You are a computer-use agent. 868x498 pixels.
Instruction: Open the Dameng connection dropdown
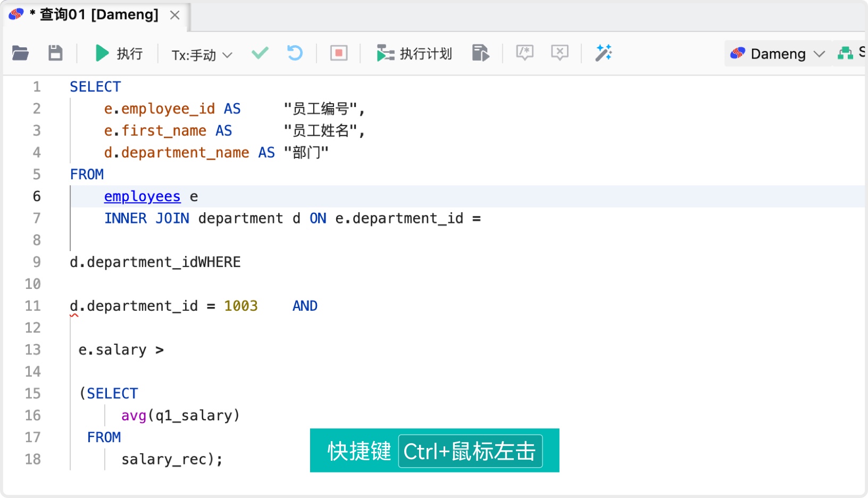(778, 54)
